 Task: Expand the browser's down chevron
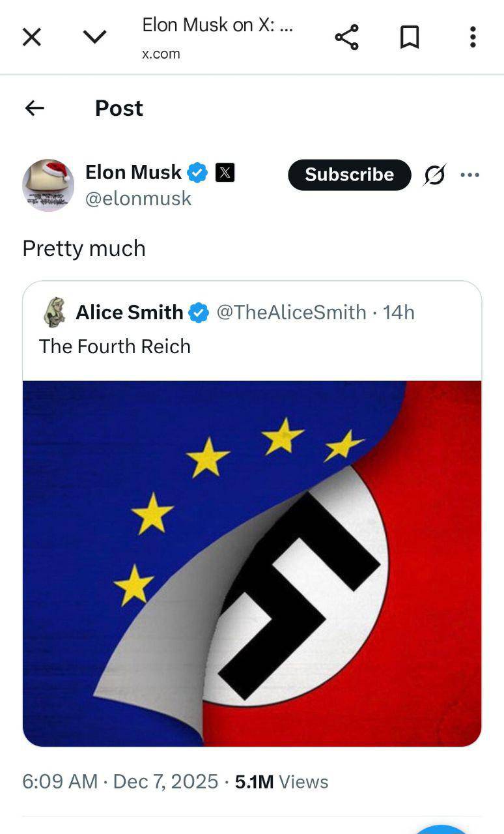click(x=94, y=37)
